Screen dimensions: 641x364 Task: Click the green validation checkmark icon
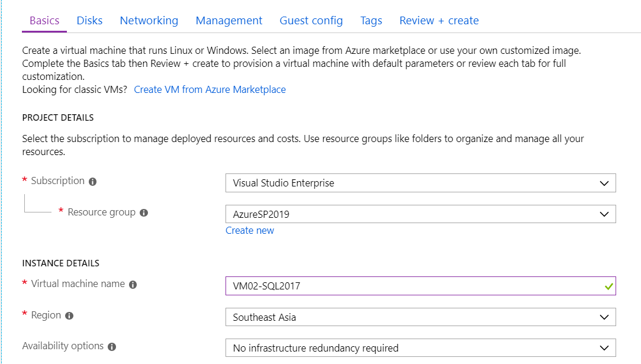tap(608, 286)
